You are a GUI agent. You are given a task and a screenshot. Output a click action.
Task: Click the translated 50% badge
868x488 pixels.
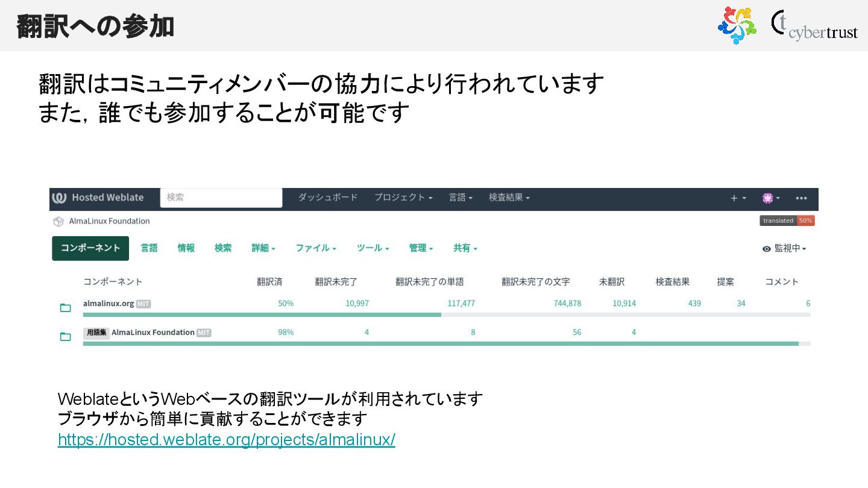pyautogui.click(x=787, y=221)
